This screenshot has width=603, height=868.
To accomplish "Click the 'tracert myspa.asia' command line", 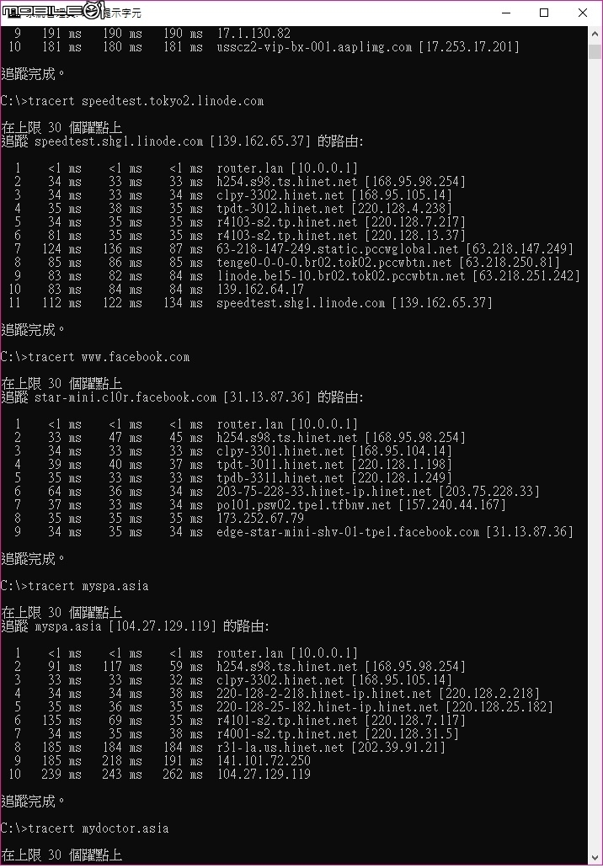I will click(x=75, y=586).
